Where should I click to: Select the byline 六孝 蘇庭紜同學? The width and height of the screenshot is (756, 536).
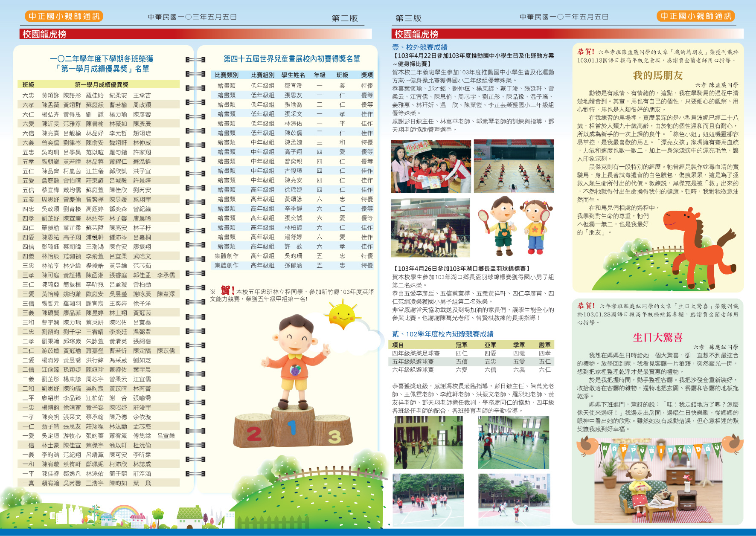pyautogui.click(x=716, y=347)
